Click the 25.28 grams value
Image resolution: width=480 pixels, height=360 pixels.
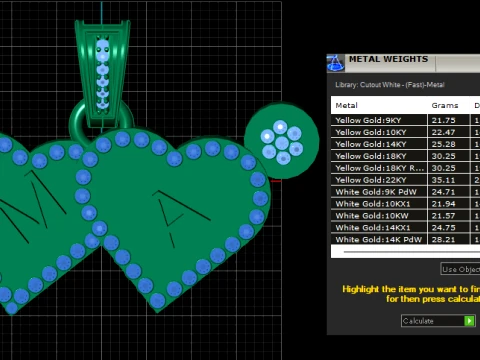[x=443, y=144]
